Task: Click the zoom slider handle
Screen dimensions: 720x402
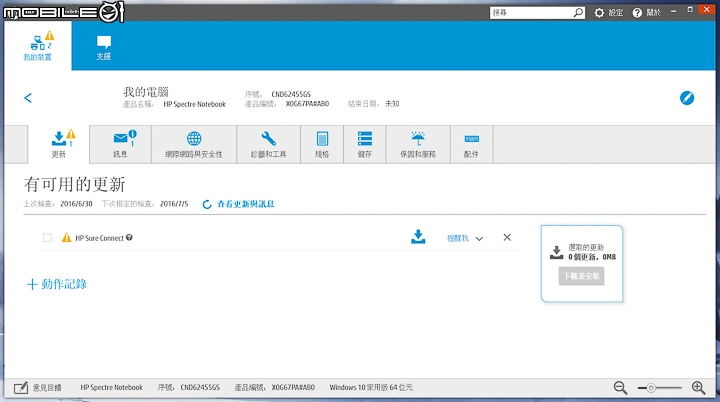Action: [x=651, y=388]
